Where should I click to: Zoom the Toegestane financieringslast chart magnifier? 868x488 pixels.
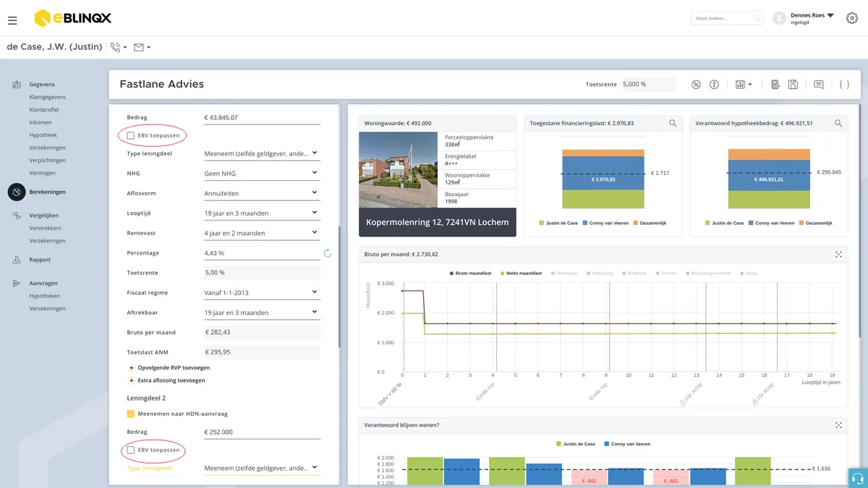pyautogui.click(x=673, y=124)
